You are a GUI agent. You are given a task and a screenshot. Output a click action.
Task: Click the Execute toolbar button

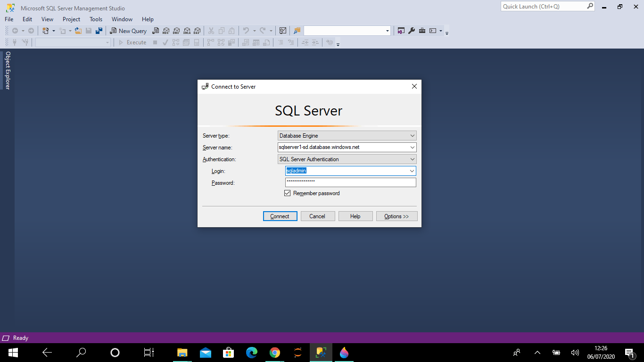tap(132, 42)
